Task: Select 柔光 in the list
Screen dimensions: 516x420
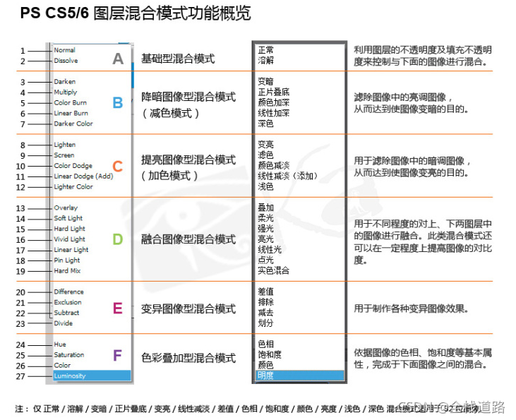Action: pyautogui.click(x=265, y=218)
